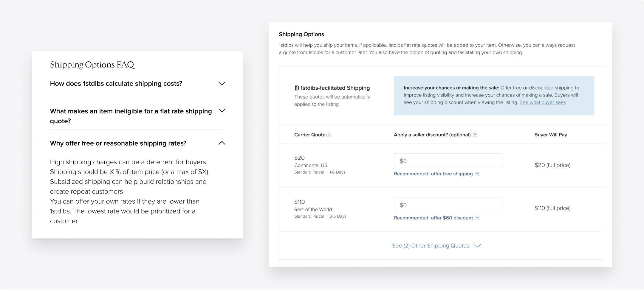Screen dimensions: 644x290
Task: Click the '$110 (full price)' buyer amount
Action: tap(552, 208)
